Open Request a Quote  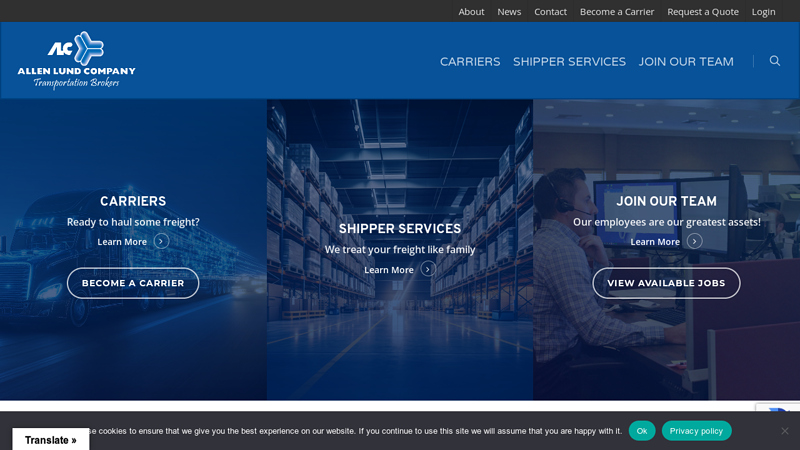pos(703,11)
